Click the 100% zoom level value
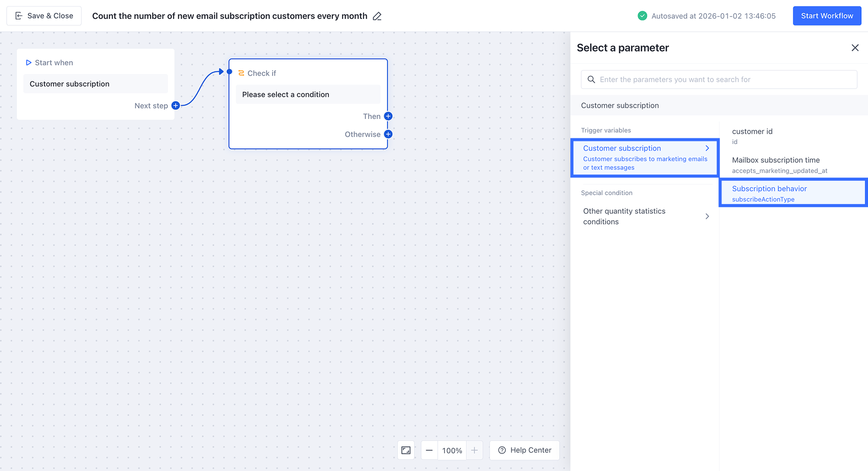 point(452,451)
